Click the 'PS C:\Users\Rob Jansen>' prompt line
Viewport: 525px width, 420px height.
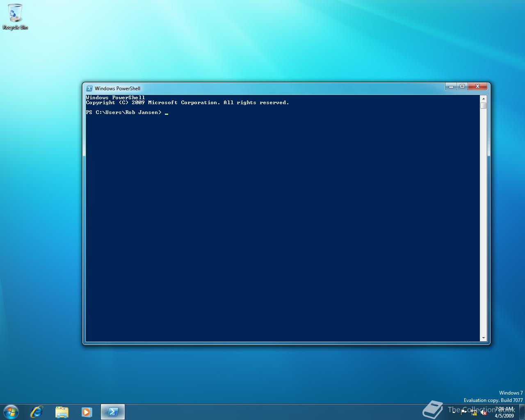coord(123,112)
